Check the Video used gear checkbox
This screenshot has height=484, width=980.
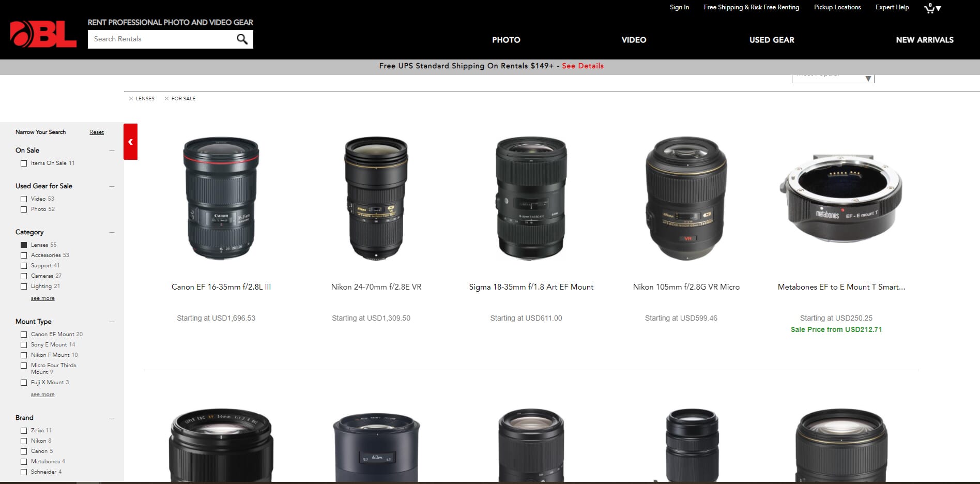[24, 199]
